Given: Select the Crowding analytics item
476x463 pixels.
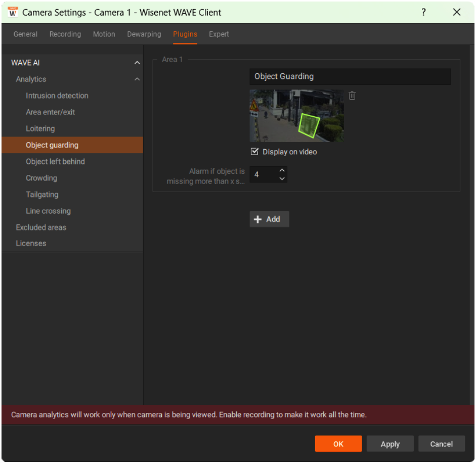Looking at the screenshot, I should click(x=41, y=178).
